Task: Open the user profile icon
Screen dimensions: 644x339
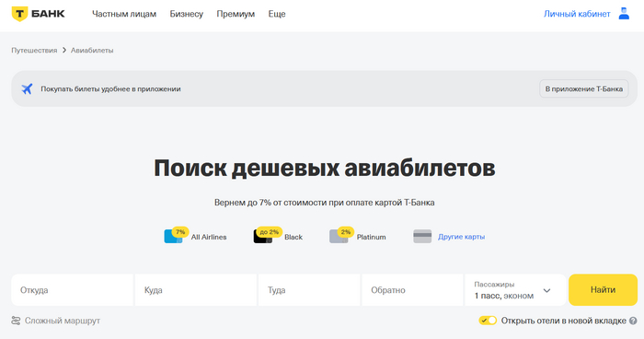Action: (624, 14)
